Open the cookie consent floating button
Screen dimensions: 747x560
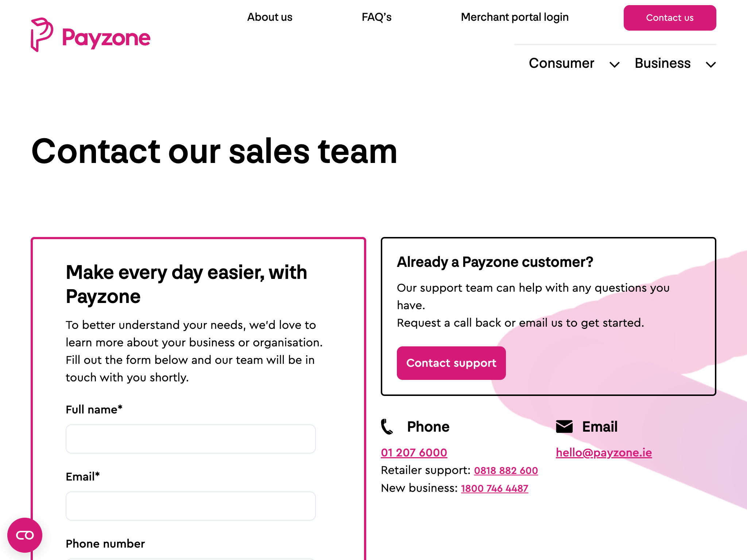click(x=25, y=535)
